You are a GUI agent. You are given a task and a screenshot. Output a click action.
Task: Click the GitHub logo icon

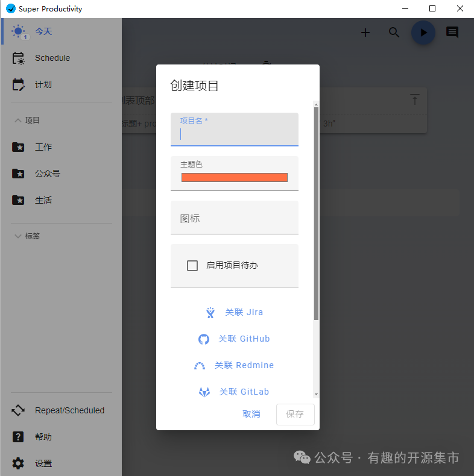coord(204,339)
